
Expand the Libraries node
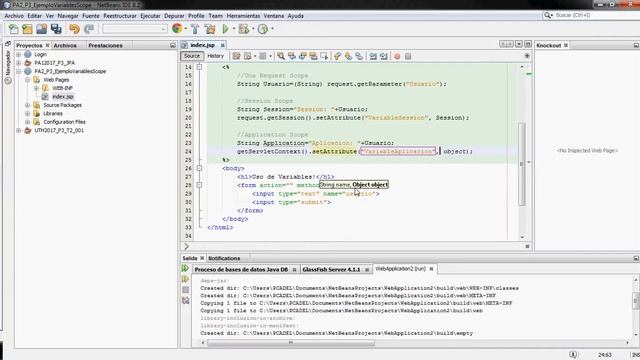coord(27,113)
